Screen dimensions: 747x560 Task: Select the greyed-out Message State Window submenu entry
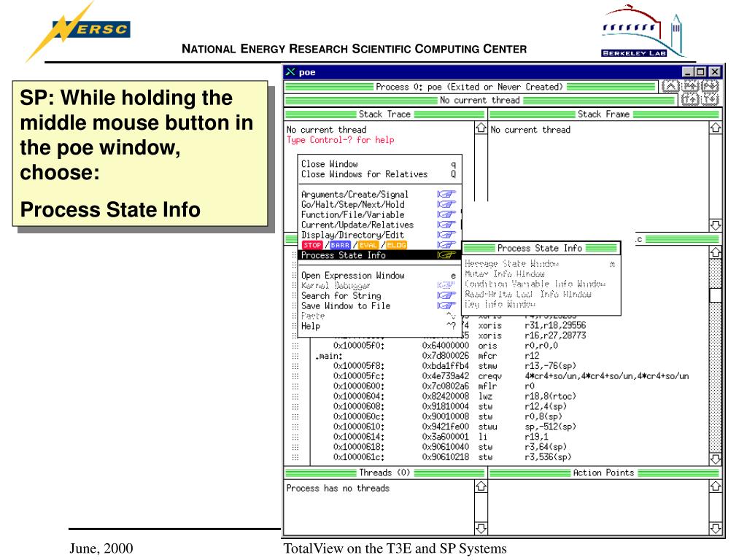[x=541, y=264]
